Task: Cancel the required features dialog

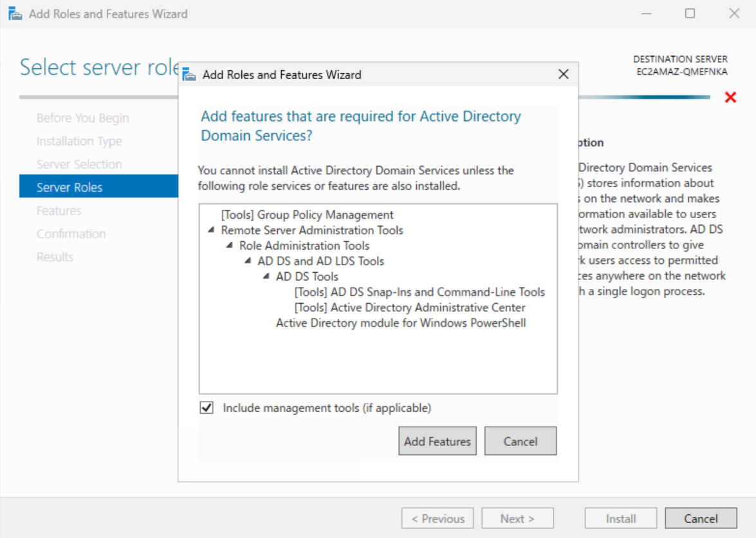Action: (x=520, y=441)
